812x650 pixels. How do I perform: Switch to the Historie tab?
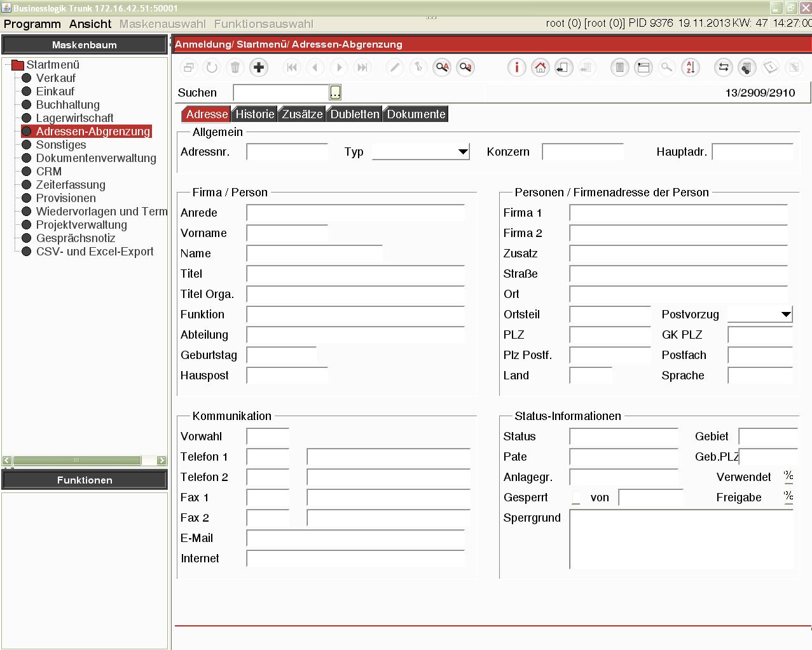click(254, 114)
